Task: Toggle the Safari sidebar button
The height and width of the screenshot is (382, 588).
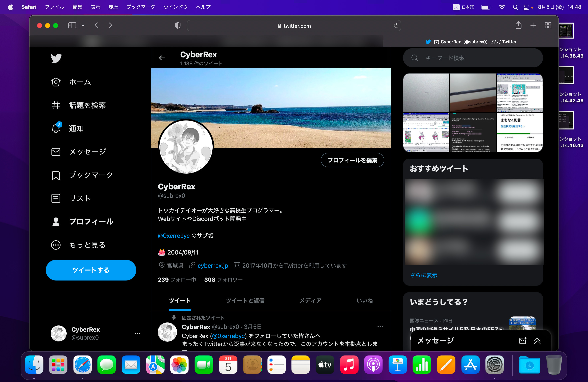Action: [72, 25]
